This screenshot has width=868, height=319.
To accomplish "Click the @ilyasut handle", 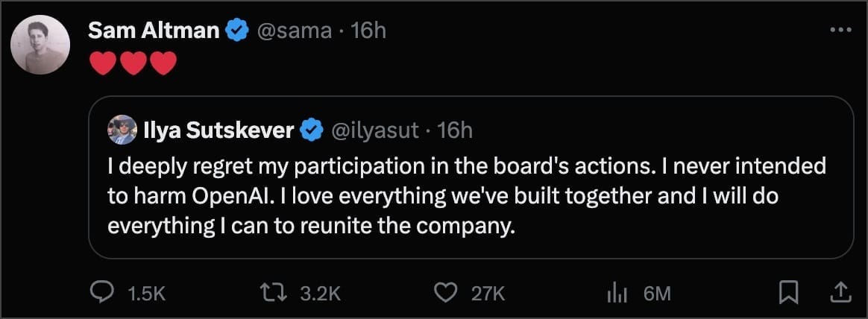I will 374,131.
